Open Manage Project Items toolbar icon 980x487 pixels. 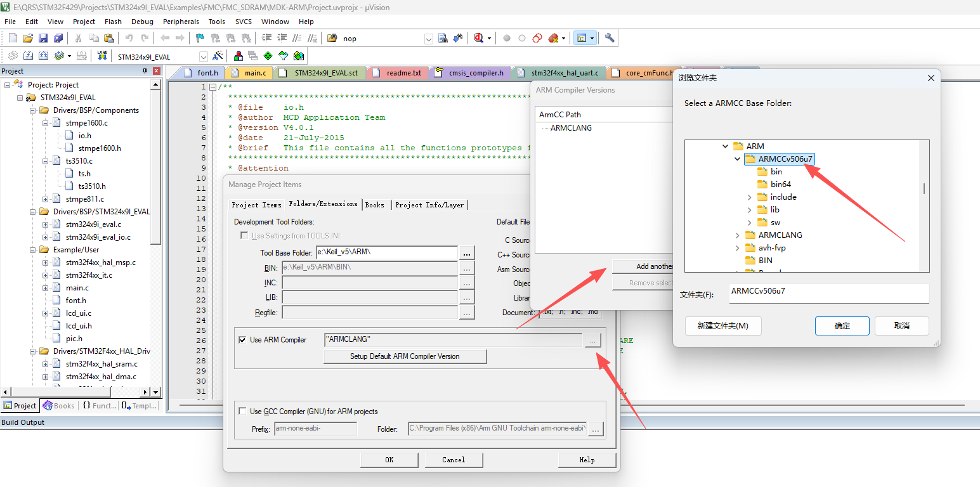(x=238, y=56)
